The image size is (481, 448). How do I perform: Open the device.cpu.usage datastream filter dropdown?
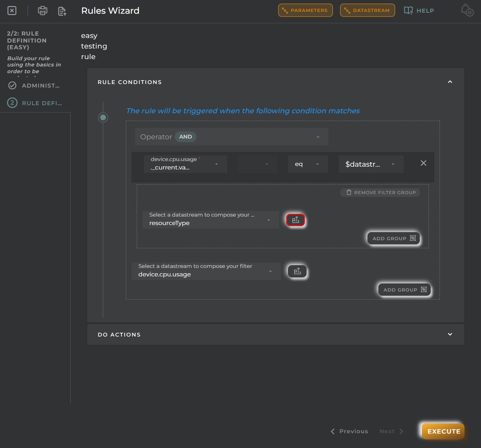click(x=206, y=271)
